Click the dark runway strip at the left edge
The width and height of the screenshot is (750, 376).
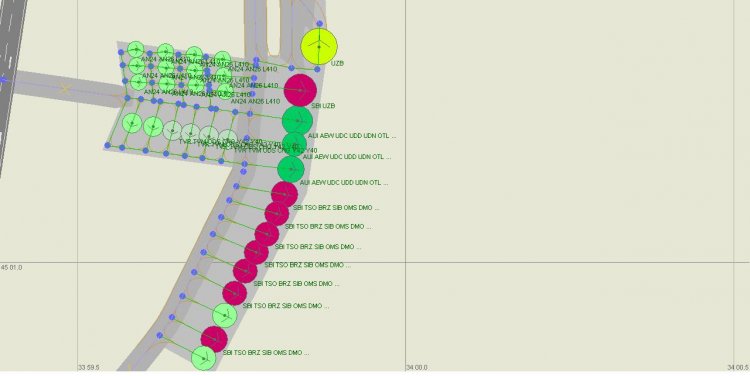[x=10, y=72]
